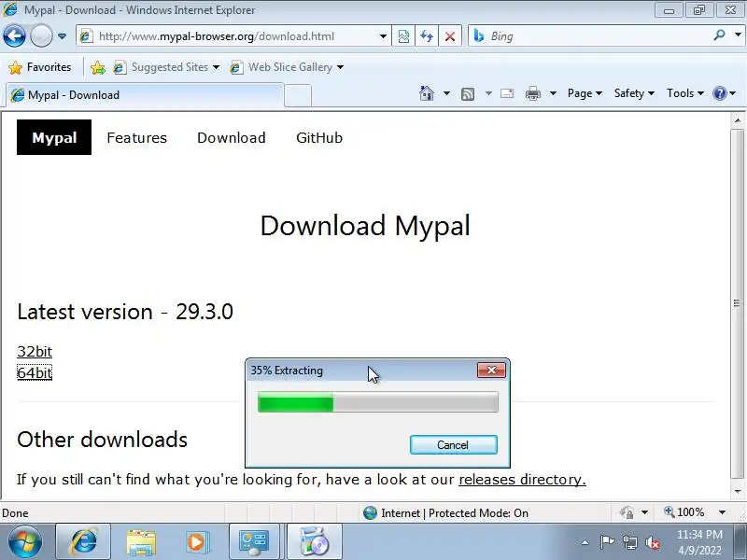Click the Mypal logo link

54,137
